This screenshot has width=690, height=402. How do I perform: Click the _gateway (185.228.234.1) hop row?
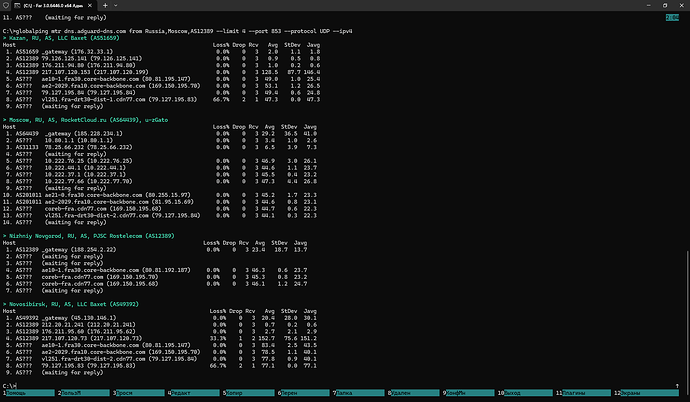pyautogui.click(x=161, y=133)
